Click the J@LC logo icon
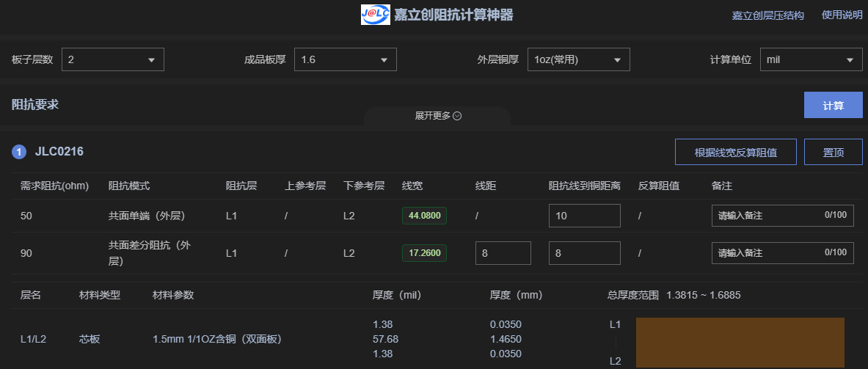The image size is (868, 369). [x=376, y=15]
